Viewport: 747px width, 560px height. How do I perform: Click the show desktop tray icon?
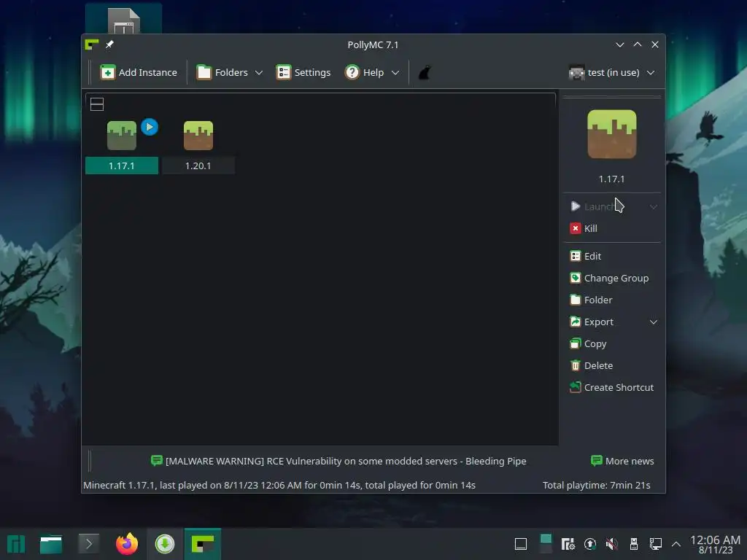(x=521, y=544)
